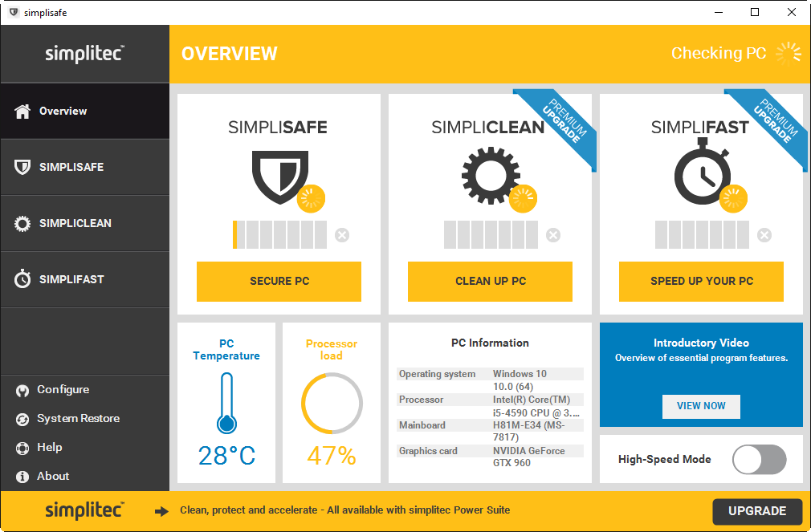Click the SIMPLIFAST card title
This screenshot has height=532, width=811.
click(700, 128)
